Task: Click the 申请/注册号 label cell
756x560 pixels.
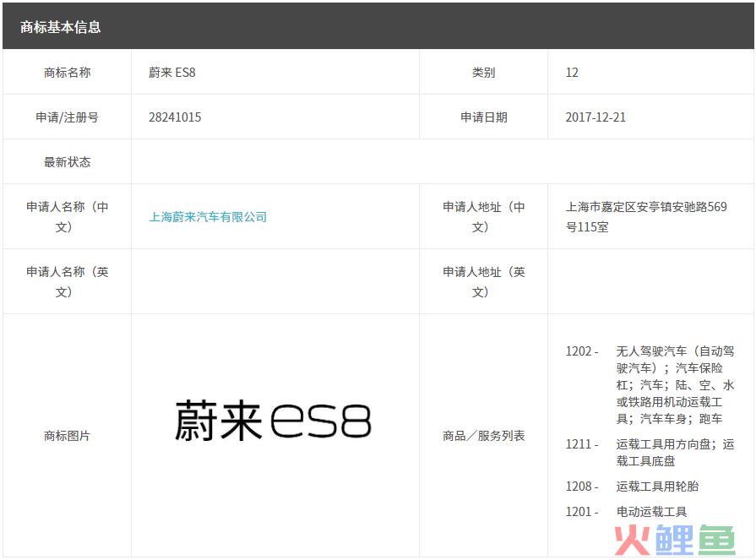Action: tap(67, 117)
